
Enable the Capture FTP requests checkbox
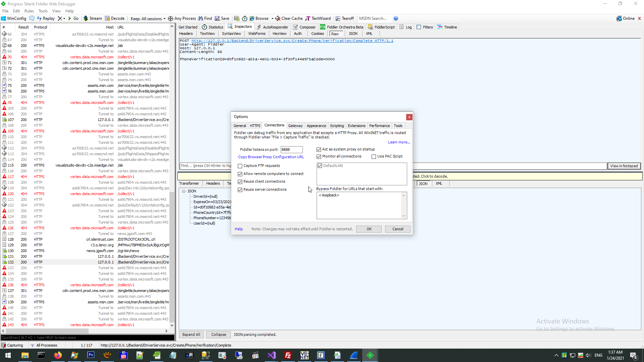pyautogui.click(x=240, y=166)
